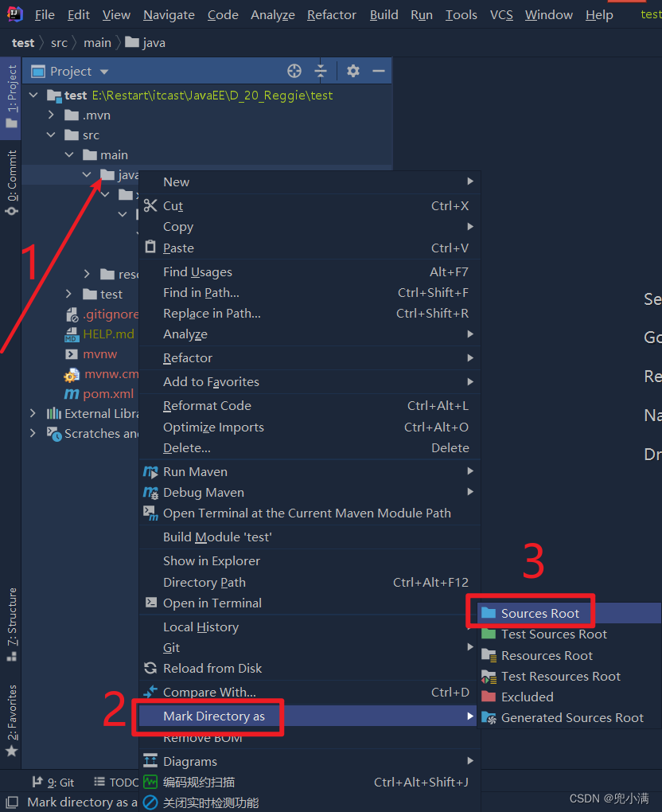Select Delete... in context menu

310,448
